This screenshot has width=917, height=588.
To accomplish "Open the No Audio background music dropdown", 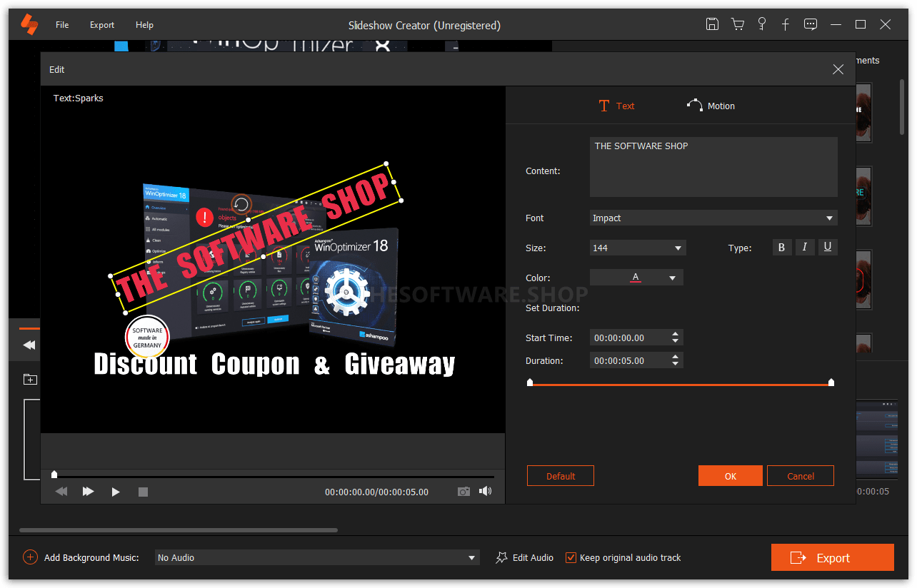I will [317, 557].
